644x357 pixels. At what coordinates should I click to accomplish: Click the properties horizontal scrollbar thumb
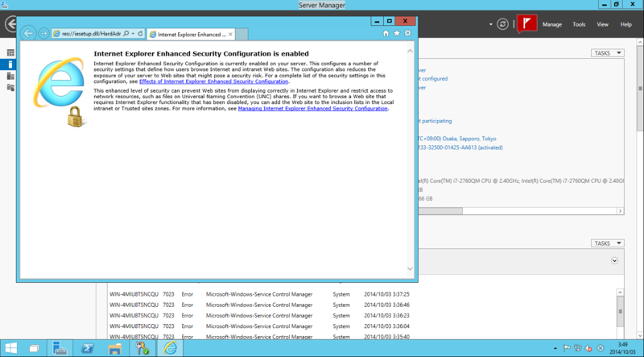(x=440, y=211)
